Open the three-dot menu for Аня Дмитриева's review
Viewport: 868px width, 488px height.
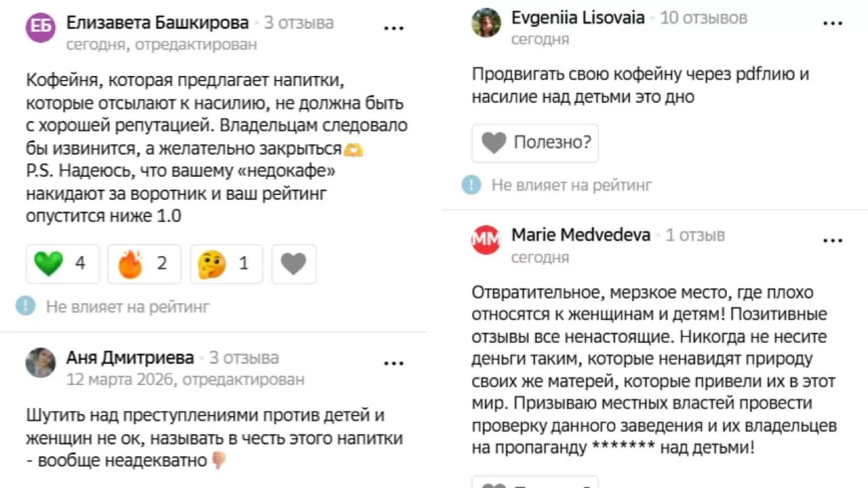pos(394,363)
